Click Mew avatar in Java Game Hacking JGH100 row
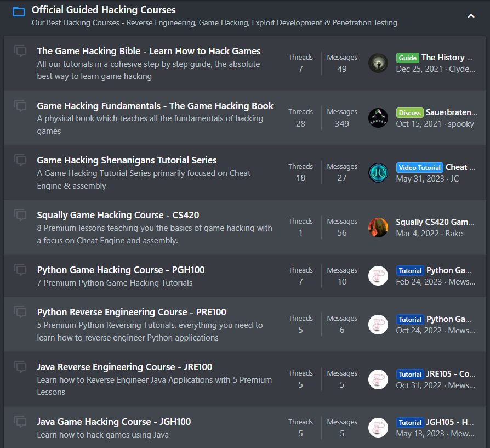This screenshot has height=448, width=490. click(x=378, y=428)
